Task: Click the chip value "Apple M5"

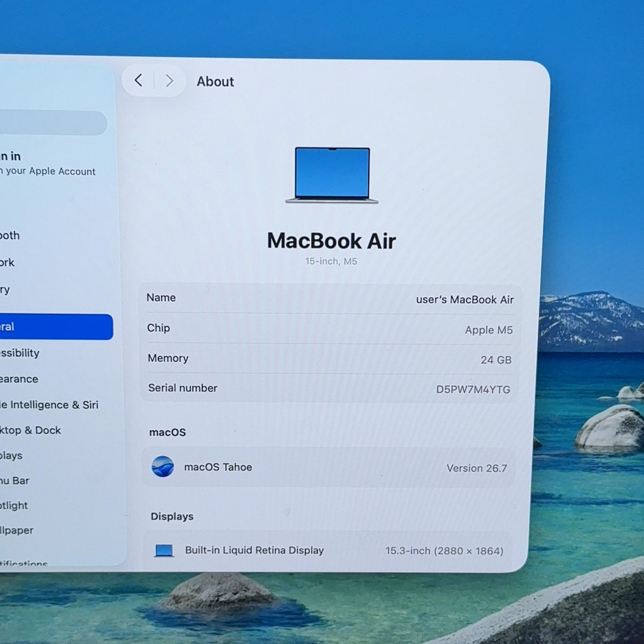Action: [x=489, y=330]
